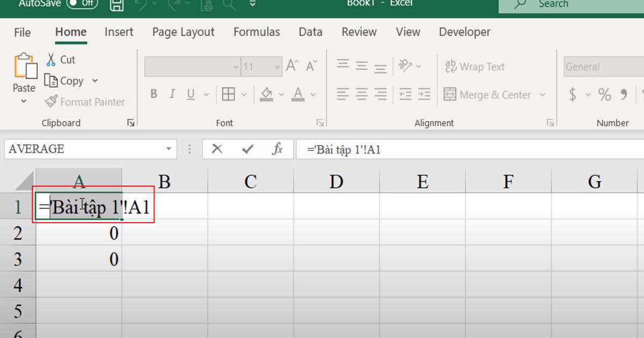Toggle bold formatting in the Font group

click(153, 93)
